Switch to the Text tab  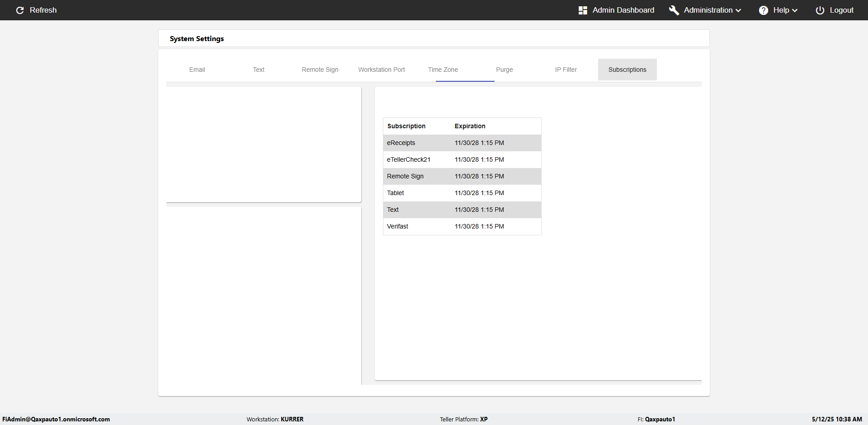point(259,70)
